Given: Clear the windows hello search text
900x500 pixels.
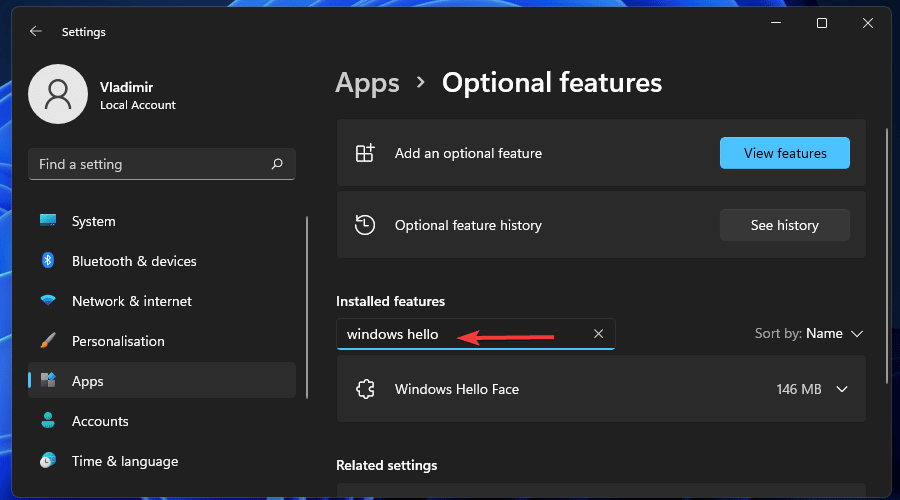Looking at the screenshot, I should point(598,334).
